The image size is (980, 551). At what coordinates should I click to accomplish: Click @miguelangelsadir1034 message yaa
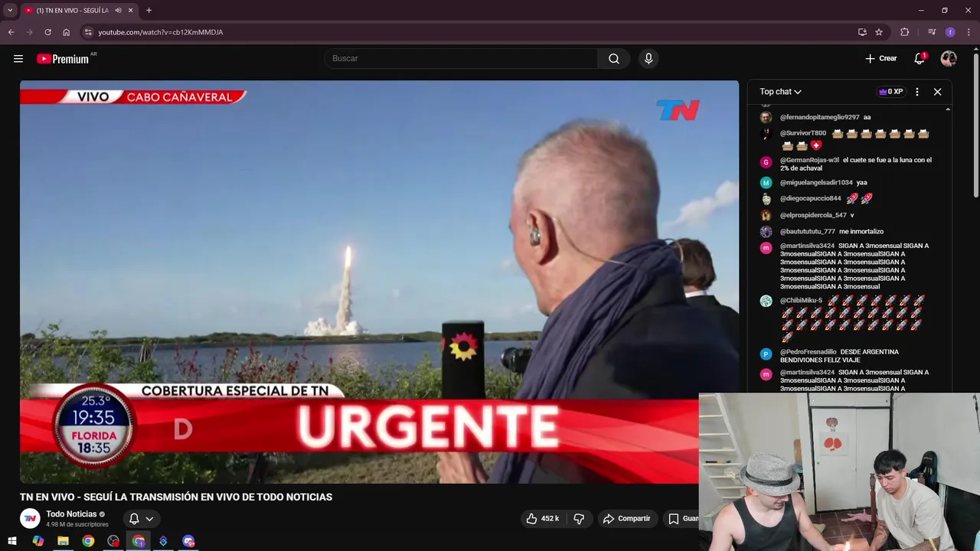pos(862,183)
